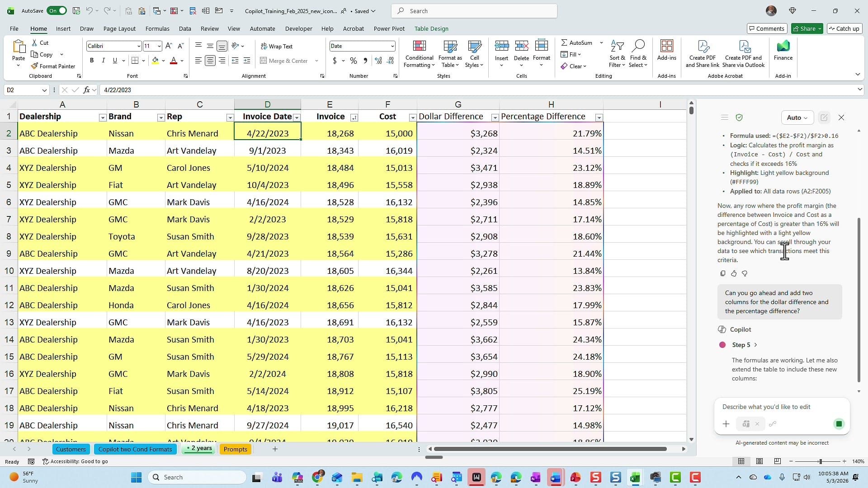
Task: Copy Copilot response to clipboard
Action: (722, 273)
